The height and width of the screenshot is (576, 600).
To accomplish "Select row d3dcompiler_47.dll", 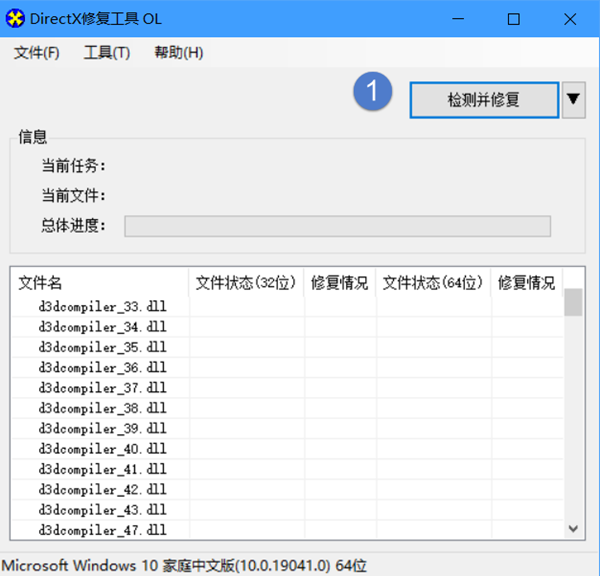I will point(287,530).
